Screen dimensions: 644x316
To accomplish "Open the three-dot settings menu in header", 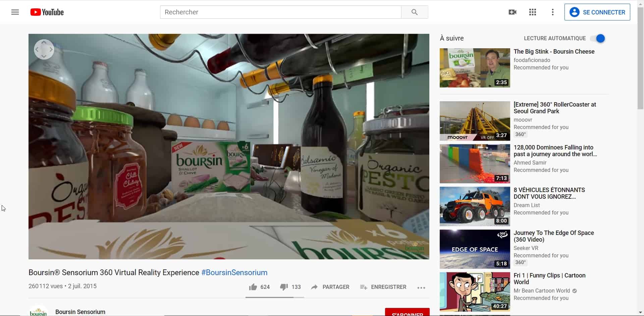I will coord(552,12).
